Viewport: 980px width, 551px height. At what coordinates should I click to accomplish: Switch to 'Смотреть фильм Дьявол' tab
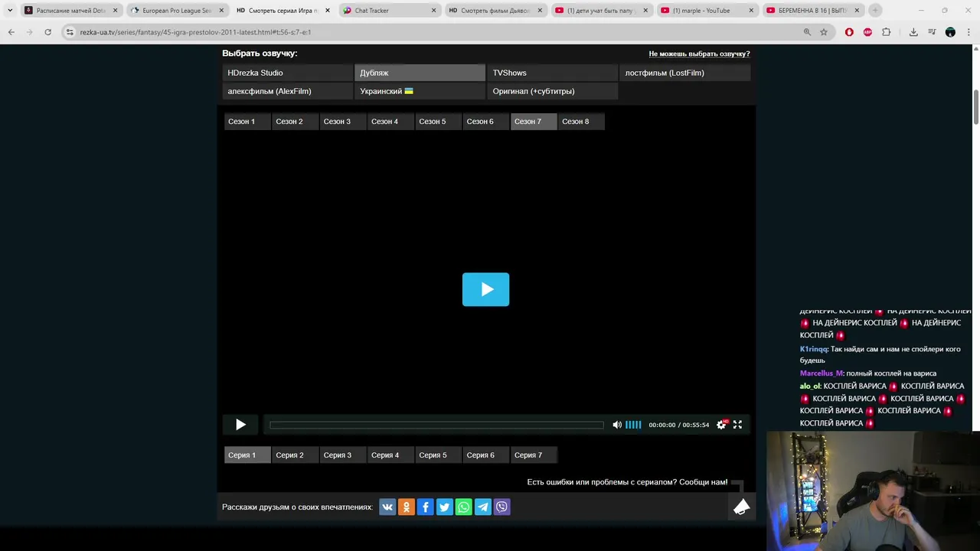(495, 11)
